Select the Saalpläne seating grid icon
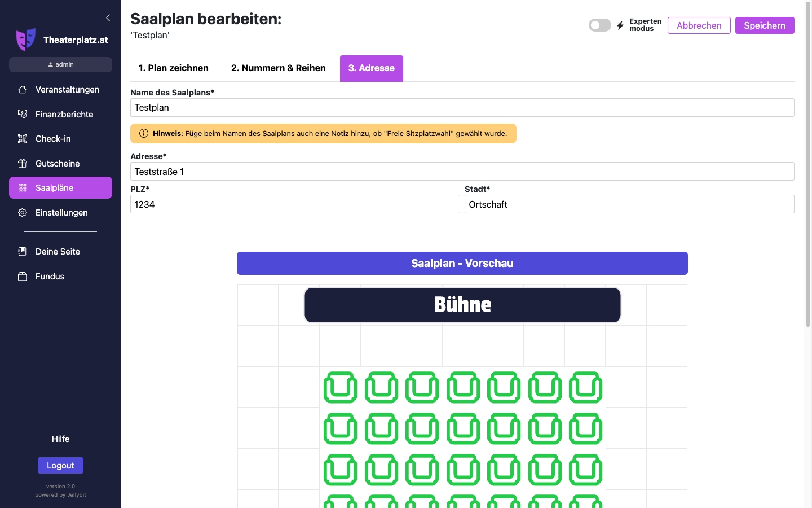 click(23, 187)
